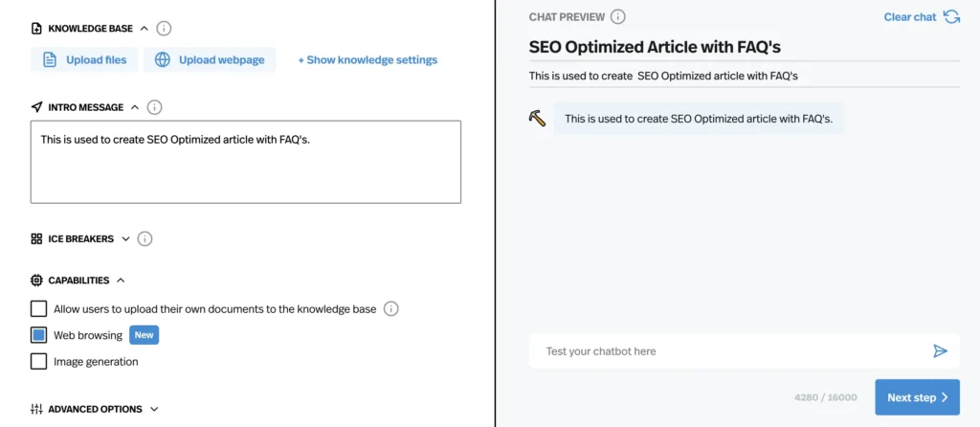
Task: Click the Knowledge Base info icon
Action: [x=164, y=28]
